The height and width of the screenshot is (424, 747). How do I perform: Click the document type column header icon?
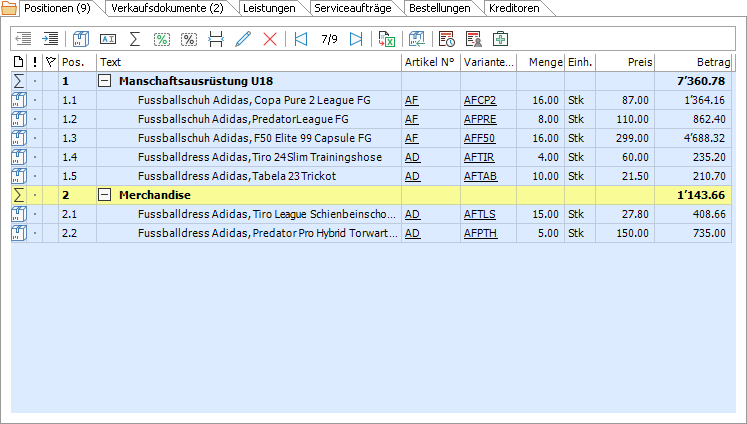(x=19, y=62)
